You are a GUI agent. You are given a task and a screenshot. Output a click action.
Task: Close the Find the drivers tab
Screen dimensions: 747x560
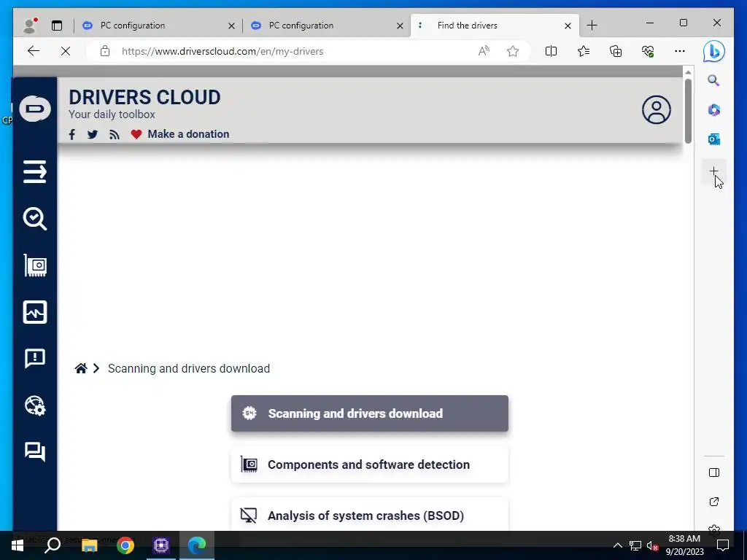pos(568,26)
